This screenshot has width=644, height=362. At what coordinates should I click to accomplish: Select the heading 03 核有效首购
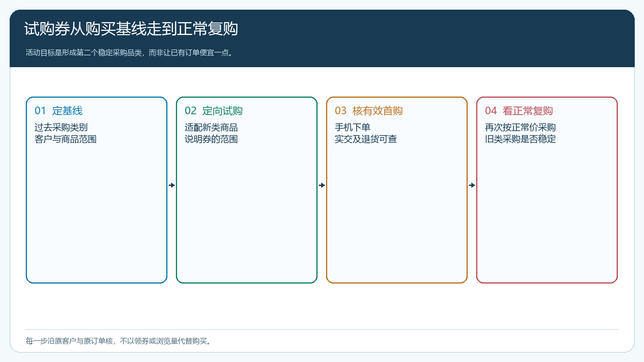point(369,111)
